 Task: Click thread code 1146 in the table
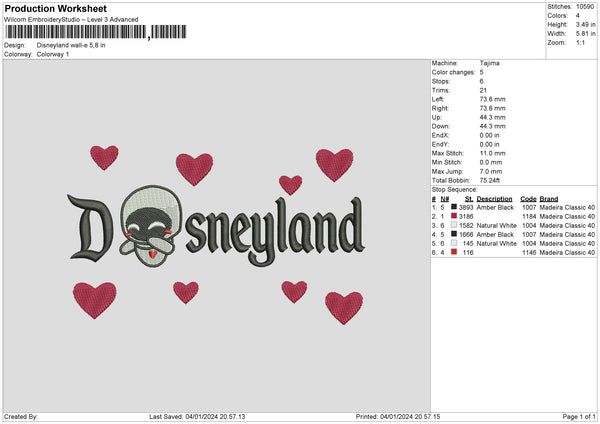[529, 253]
